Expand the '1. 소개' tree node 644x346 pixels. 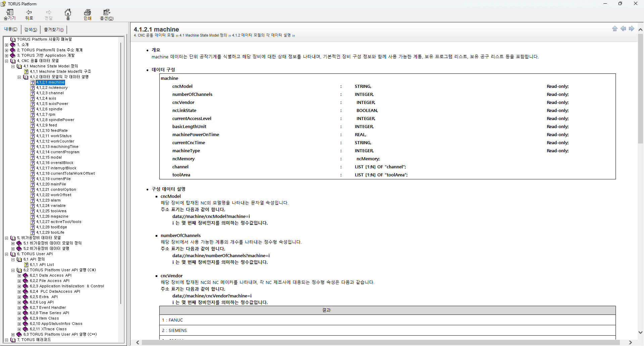coord(6,45)
